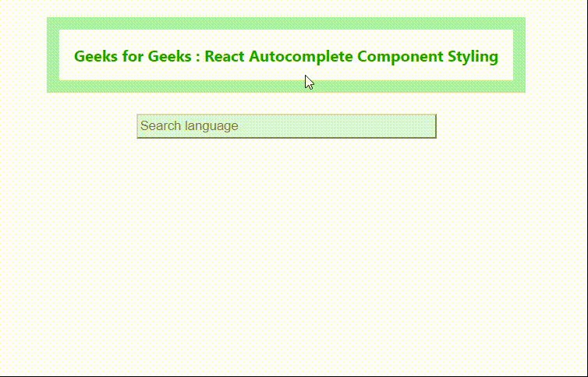Click the bottom green border of the banner
Image resolution: width=588 pixels, height=377 pixels.
(286, 86)
